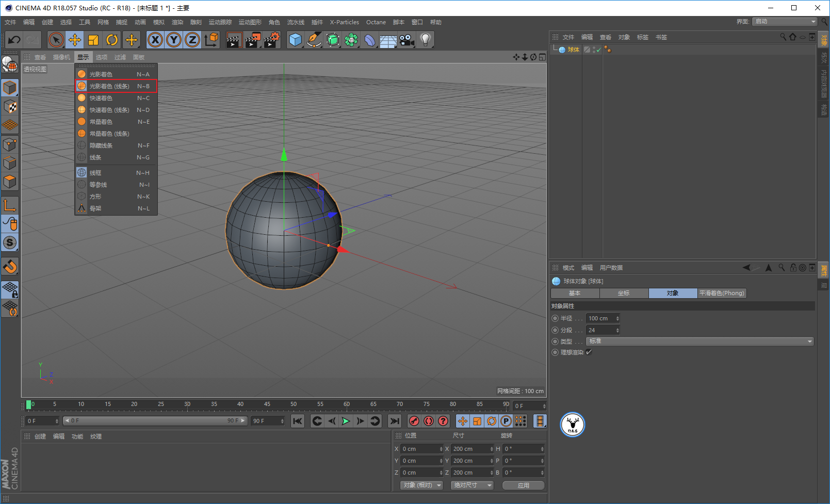Open render settings with gear clapperboard
This screenshot has width=830, height=504.
(271, 40)
